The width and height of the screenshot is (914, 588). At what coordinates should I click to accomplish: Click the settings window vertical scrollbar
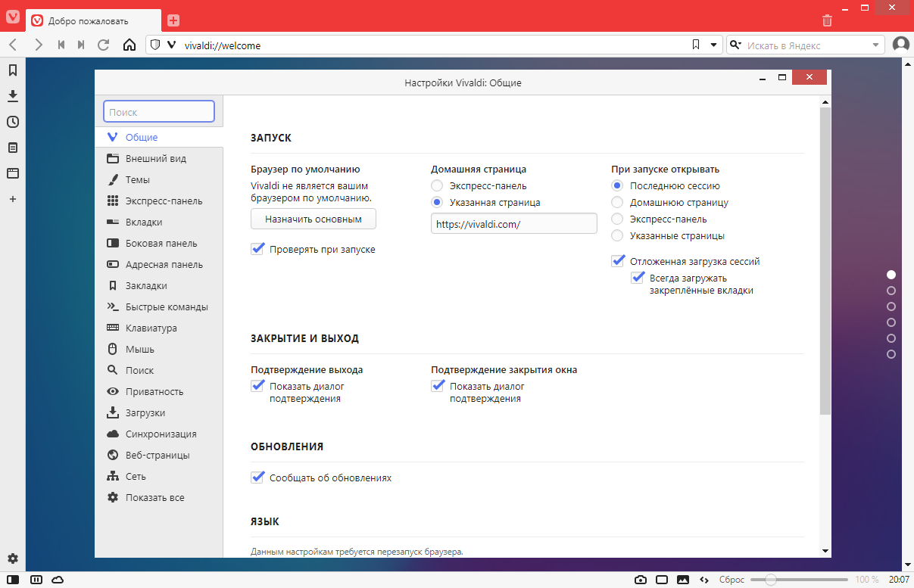825,261
